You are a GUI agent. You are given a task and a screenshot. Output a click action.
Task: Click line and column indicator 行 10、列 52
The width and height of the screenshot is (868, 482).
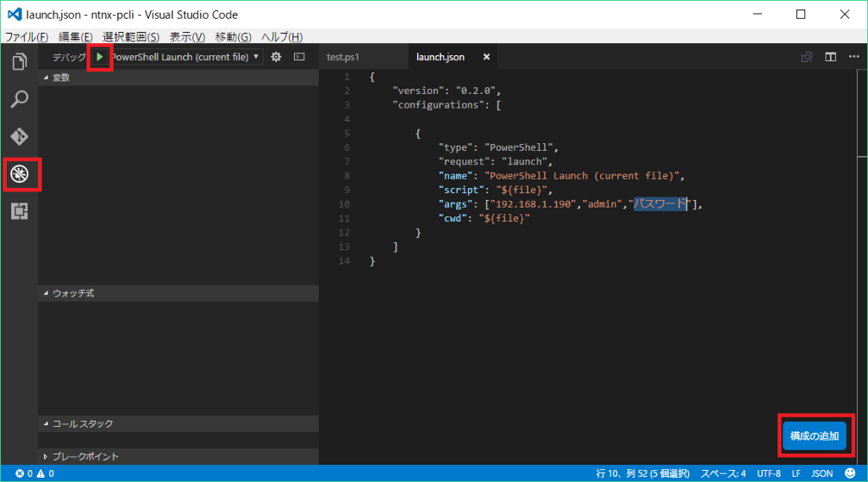pyautogui.click(x=643, y=474)
